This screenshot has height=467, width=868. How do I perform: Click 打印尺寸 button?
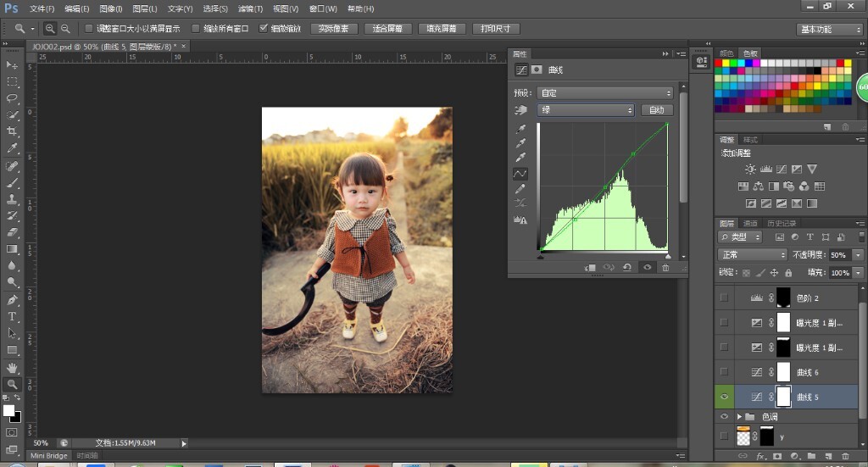[x=495, y=29]
